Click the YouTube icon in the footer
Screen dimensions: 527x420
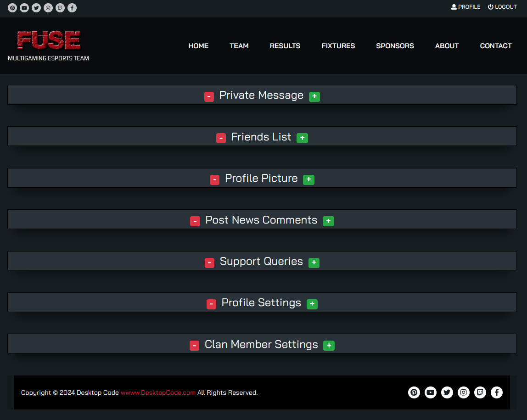tap(431, 392)
